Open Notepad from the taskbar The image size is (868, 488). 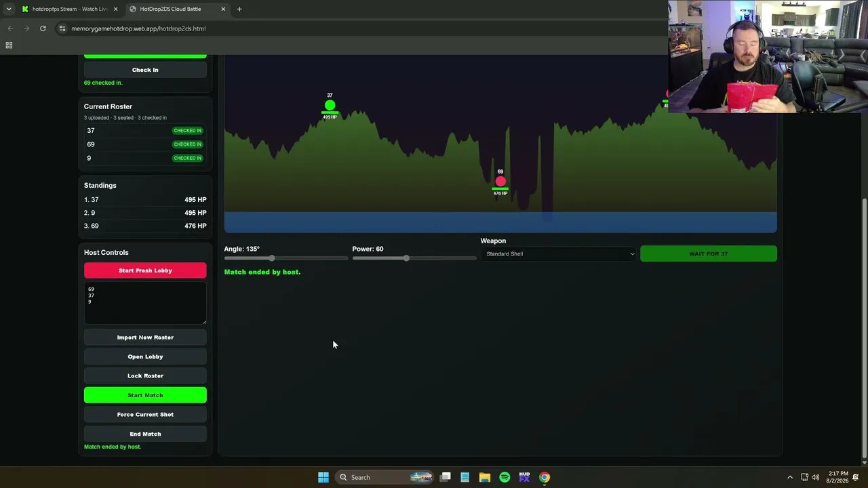(465, 477)
